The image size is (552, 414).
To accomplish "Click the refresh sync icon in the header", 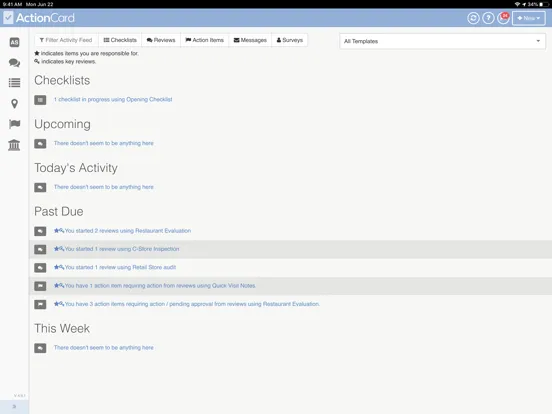I will (473, 18).
